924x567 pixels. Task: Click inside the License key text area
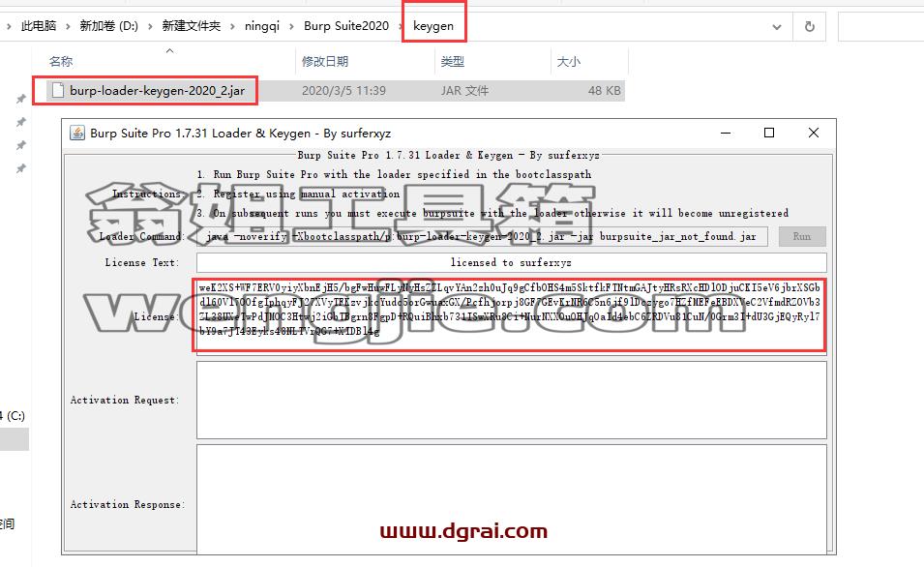[510, 314]
